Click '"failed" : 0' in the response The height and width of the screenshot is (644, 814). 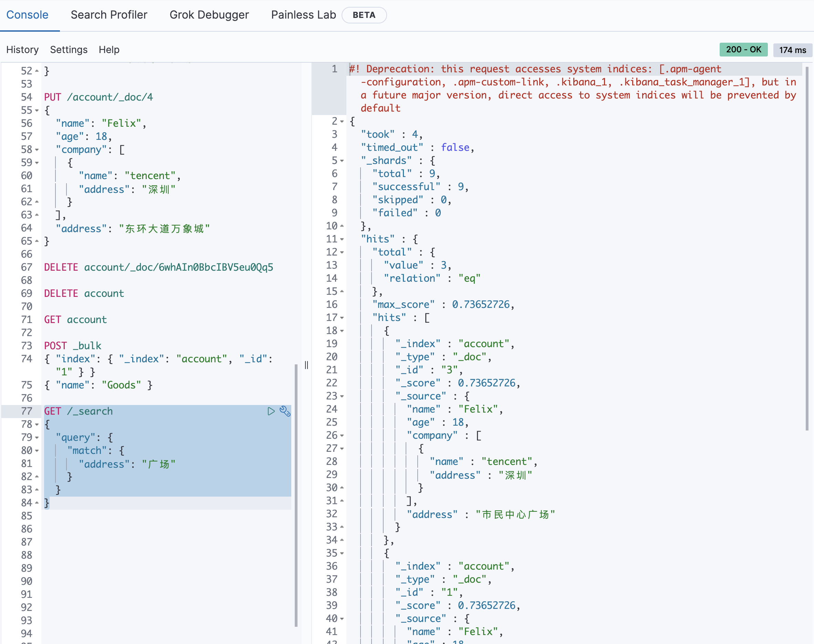tap(406, 213)
